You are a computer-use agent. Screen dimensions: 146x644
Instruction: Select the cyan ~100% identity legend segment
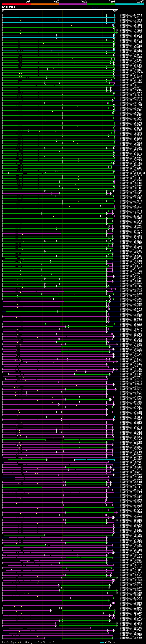(x=130, y=4)
